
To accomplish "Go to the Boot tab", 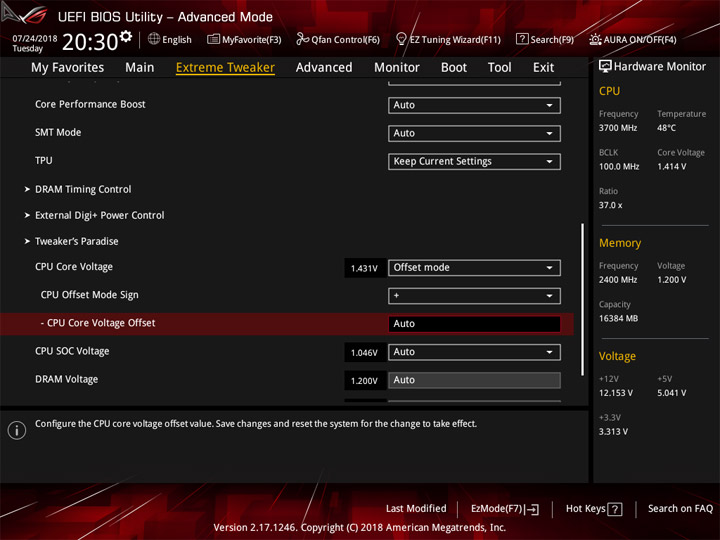I will (x=454, y=68).
